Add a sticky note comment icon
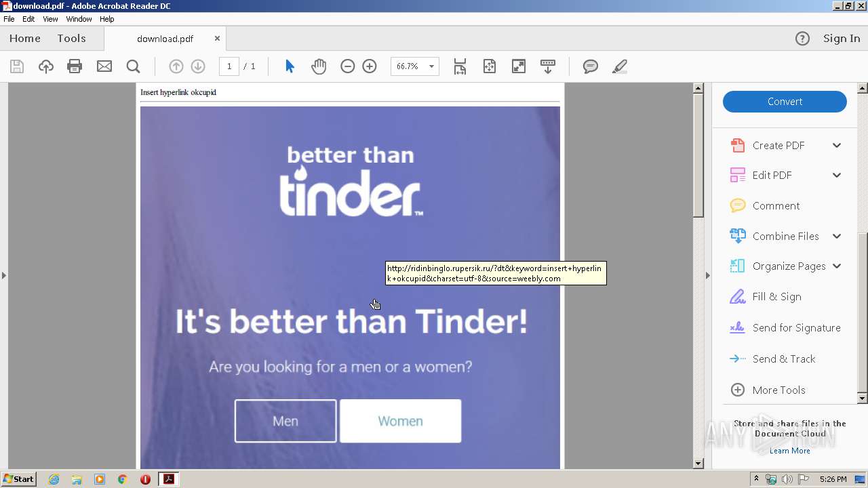 [x=591, y=66]
